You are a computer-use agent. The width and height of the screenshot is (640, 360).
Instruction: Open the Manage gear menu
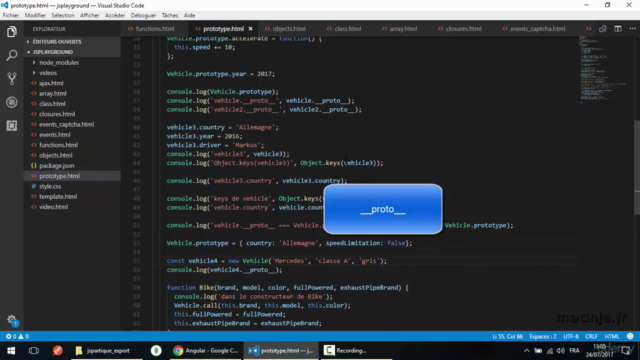point(11,320)
